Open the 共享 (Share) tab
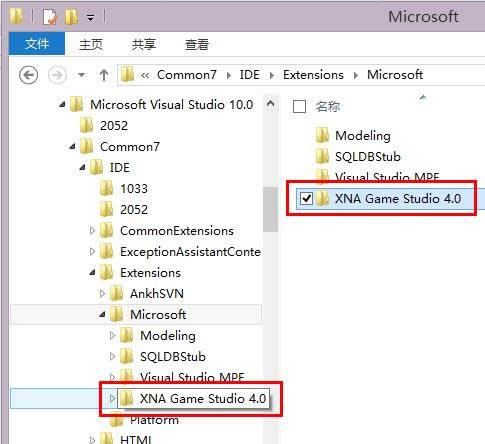The height and width of the screenshot is (444, 485). pos(144,44)
